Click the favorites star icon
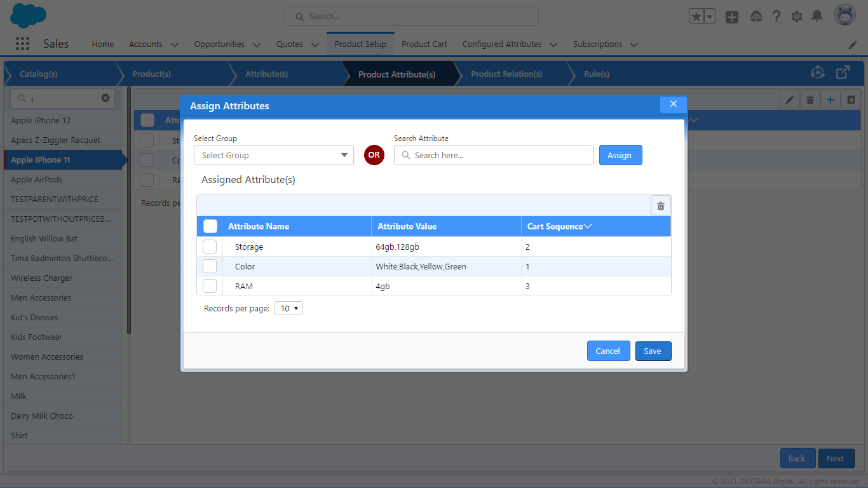This screenshot has width=868, height=488. click(x=696, y=17)
